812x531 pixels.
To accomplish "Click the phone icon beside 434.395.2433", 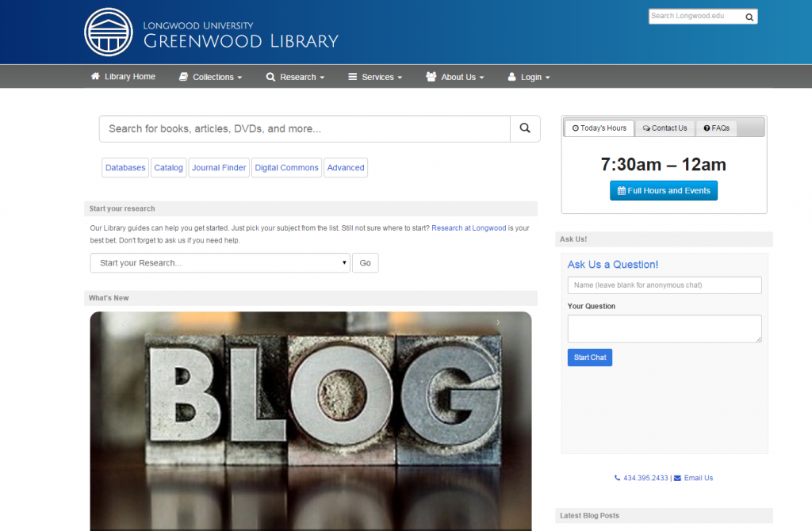I will pyautogui.click(x=617, y=478).
